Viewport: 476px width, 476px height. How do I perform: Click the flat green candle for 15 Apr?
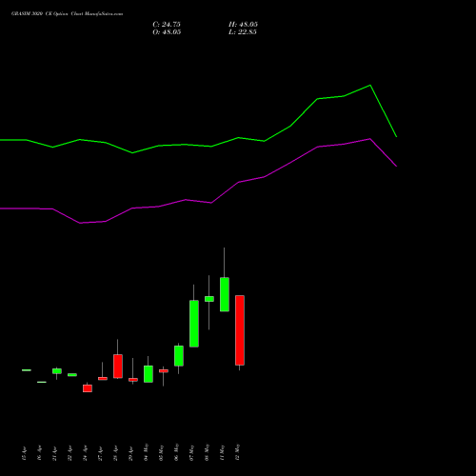point(27,370)
